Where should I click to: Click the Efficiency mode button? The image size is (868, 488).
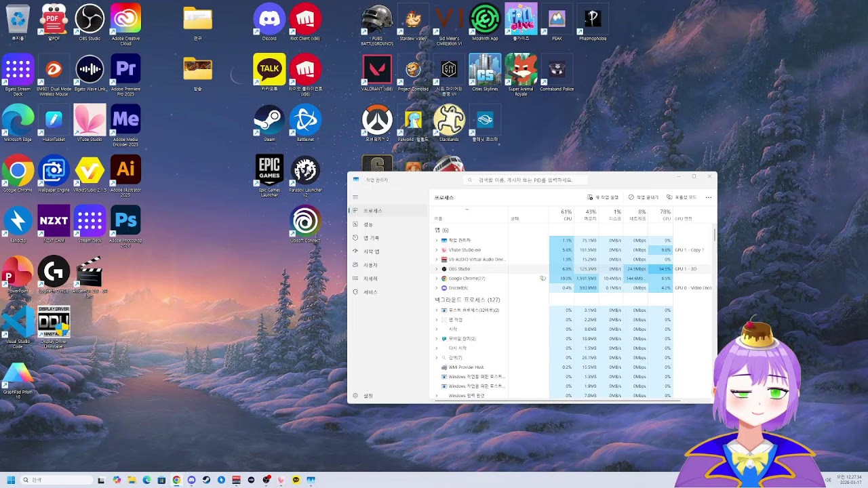point(682,197)
